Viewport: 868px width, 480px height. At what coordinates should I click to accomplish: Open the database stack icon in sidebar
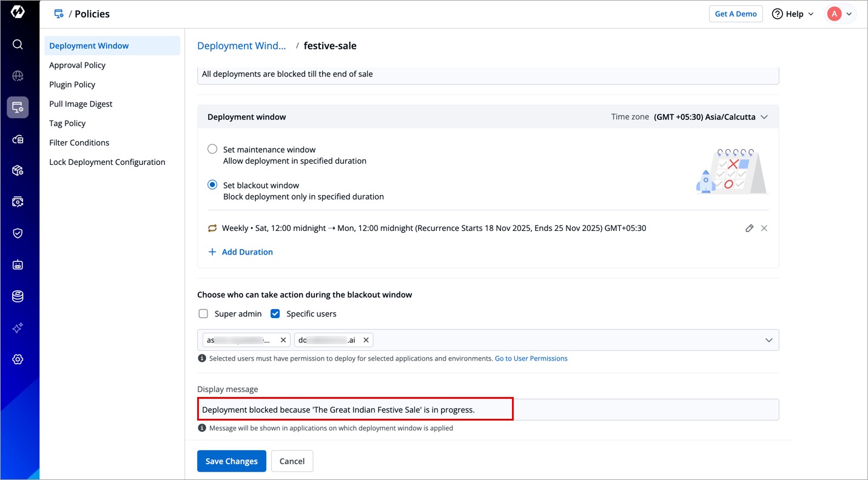point(18,296)
